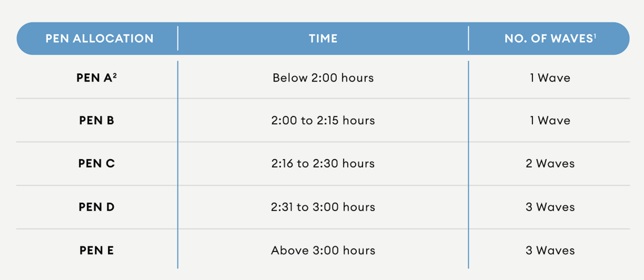This screenshot has height=280, width=644.
Task: Click the 3 Waves cell for PEN D
Action: pos(550,207)
